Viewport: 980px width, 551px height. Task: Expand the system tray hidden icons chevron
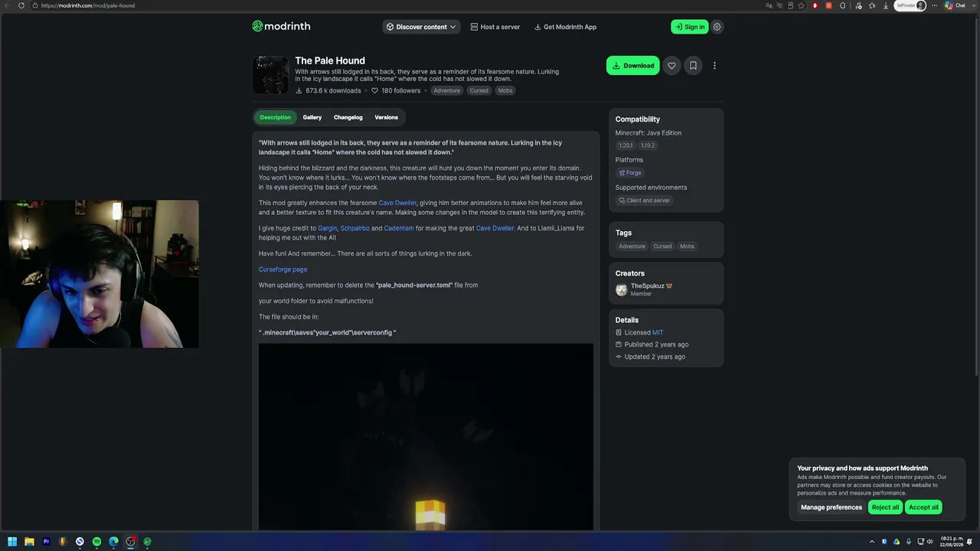point(871,542)
